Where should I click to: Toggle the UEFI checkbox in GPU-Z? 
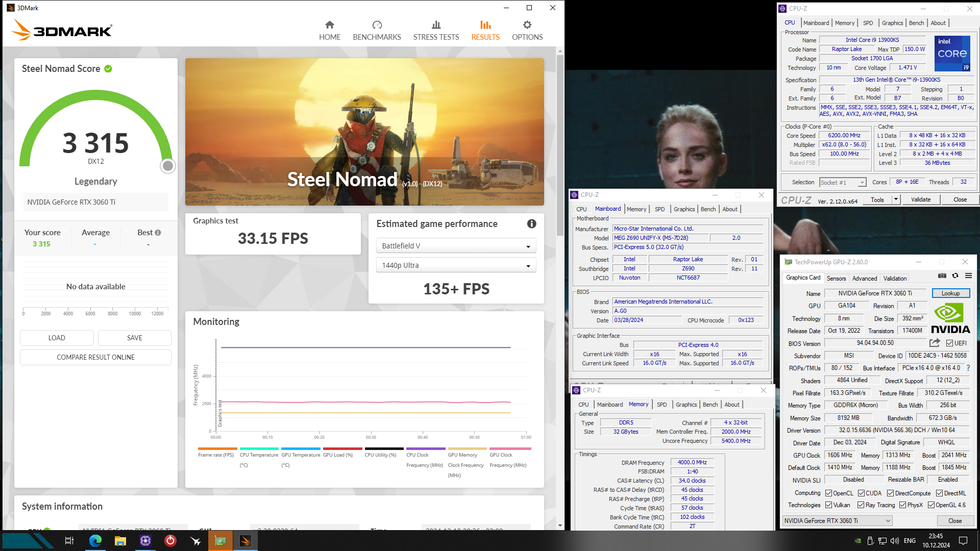(x=950, y=343)
